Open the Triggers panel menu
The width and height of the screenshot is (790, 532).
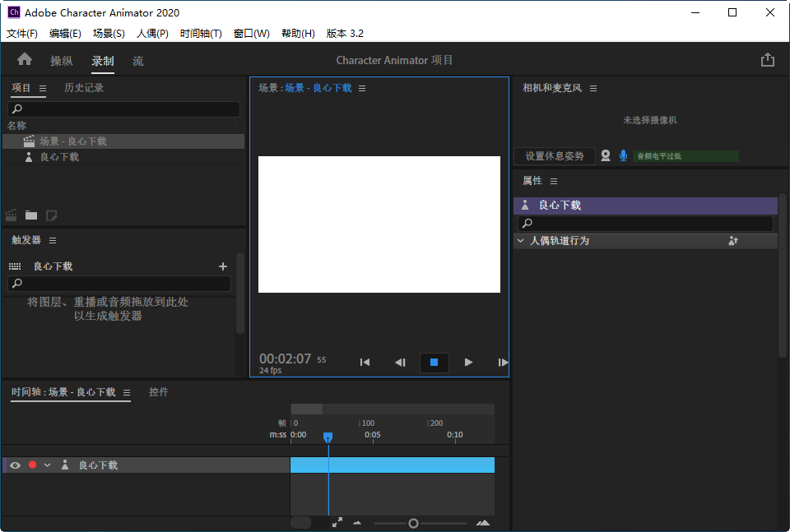click(51, 240)
